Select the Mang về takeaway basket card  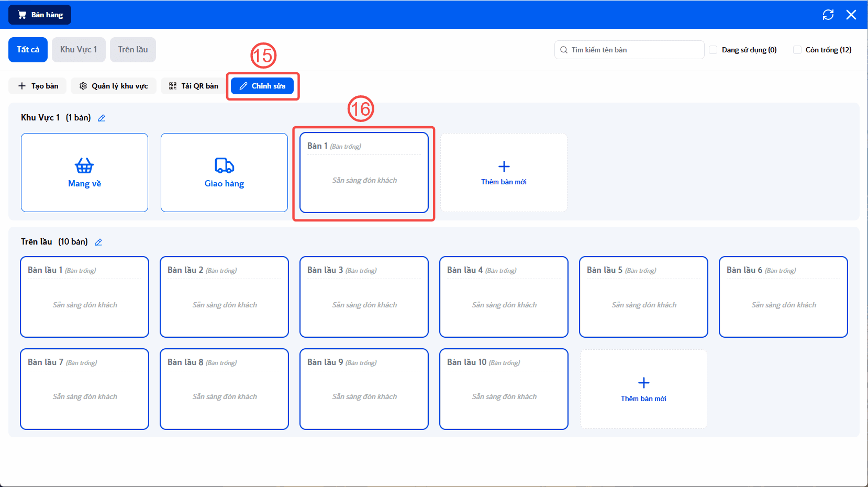coord(84,172)
